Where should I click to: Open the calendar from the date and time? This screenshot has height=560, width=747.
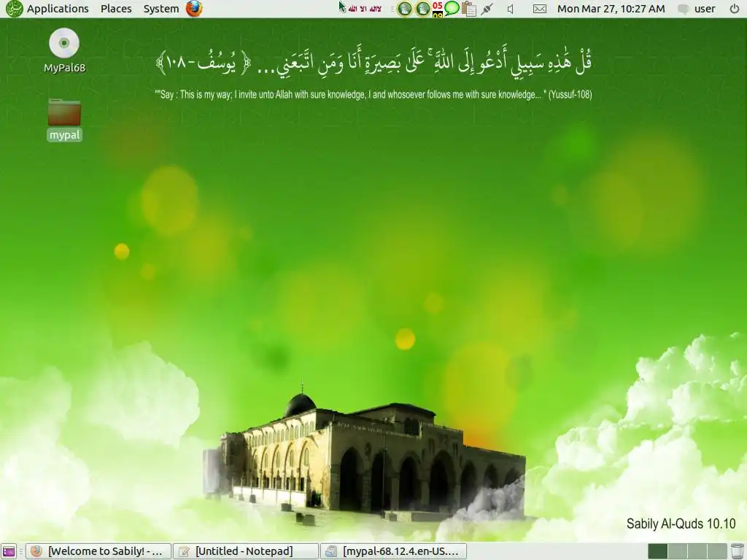coord(611,9)
